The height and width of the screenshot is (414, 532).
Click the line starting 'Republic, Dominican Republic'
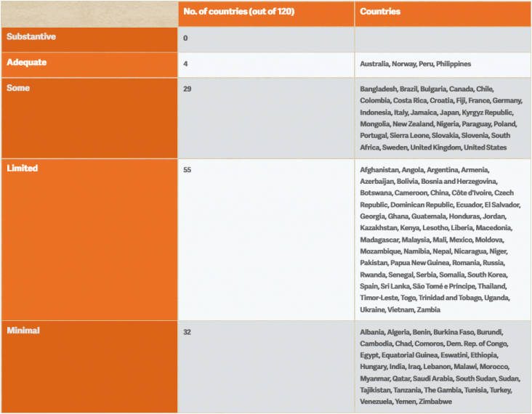click(440, 204)
